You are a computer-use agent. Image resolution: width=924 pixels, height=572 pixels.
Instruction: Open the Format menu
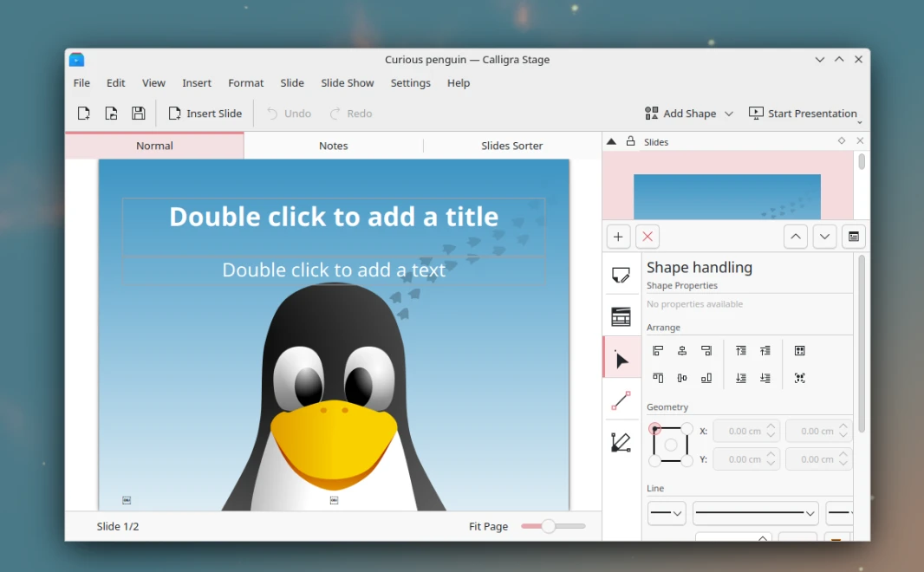(x=245, y=83)
